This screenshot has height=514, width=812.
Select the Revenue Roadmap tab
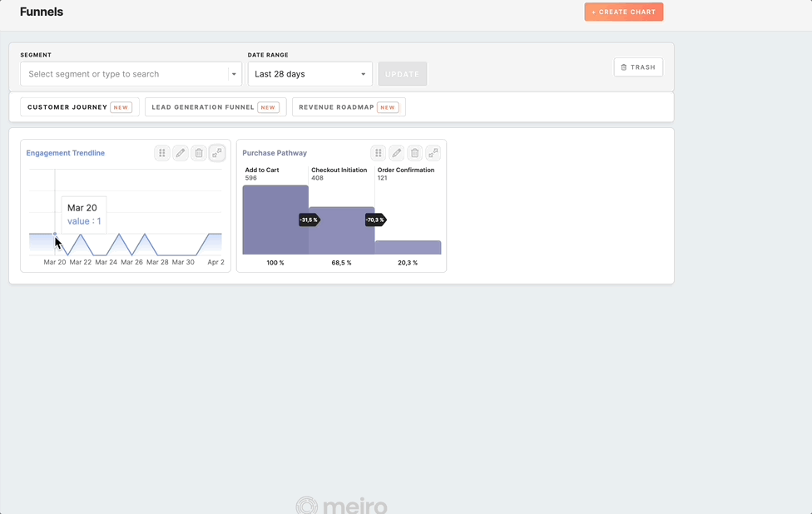[349, 106]
